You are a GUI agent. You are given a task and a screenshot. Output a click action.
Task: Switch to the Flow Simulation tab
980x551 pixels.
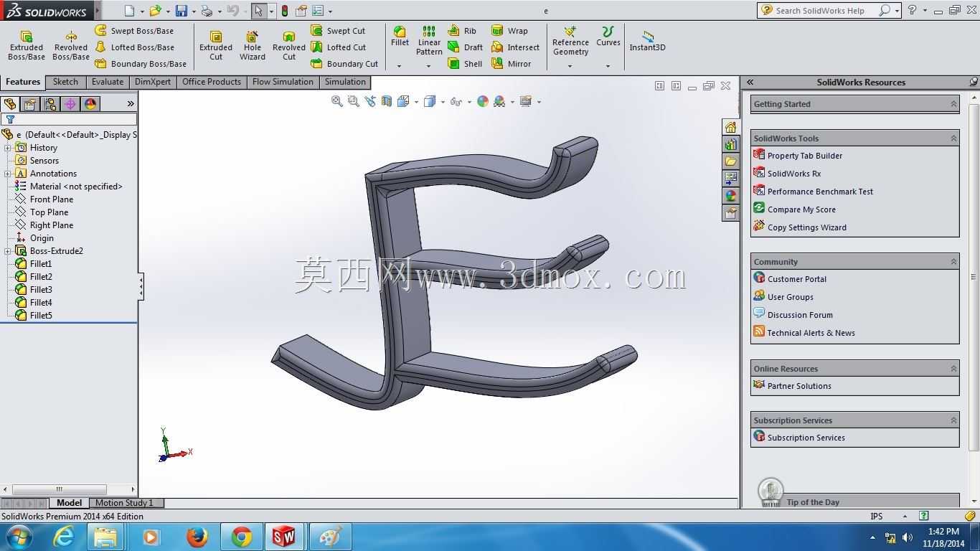coord(283,82)
